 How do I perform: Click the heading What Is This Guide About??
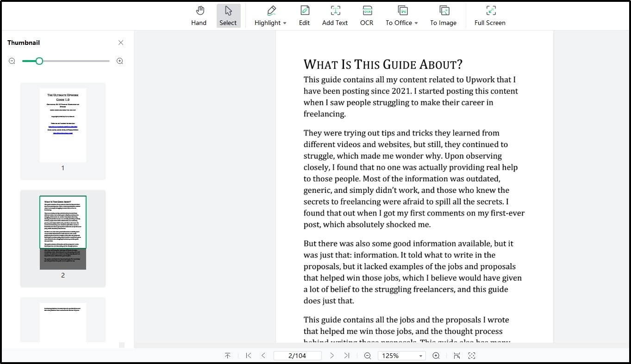pos(383,64)
